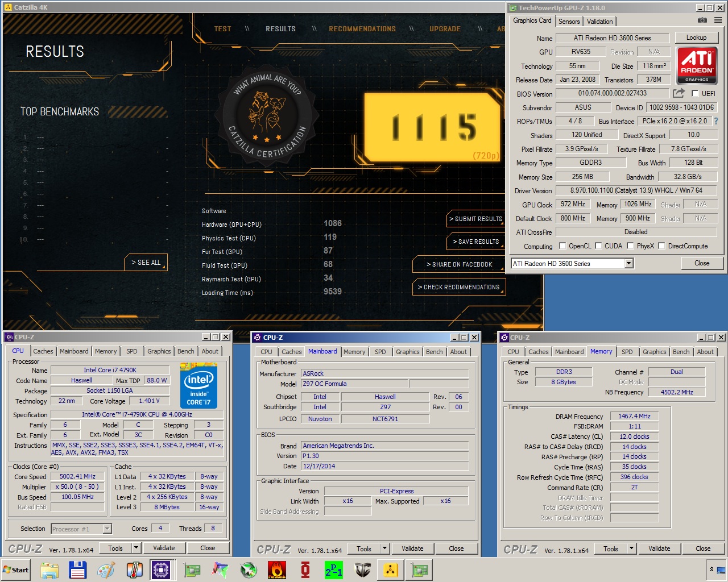Click Loading Time value 9539

[x=333, y=292]
